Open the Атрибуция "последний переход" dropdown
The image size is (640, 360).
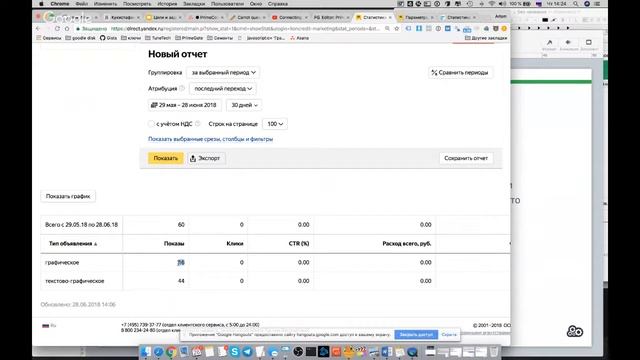coord(223,88)
